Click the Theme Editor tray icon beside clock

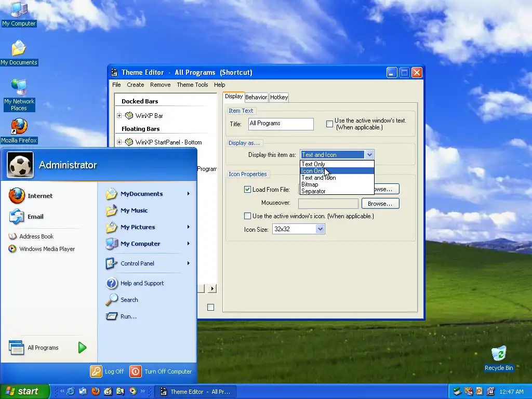coord(490,392)
